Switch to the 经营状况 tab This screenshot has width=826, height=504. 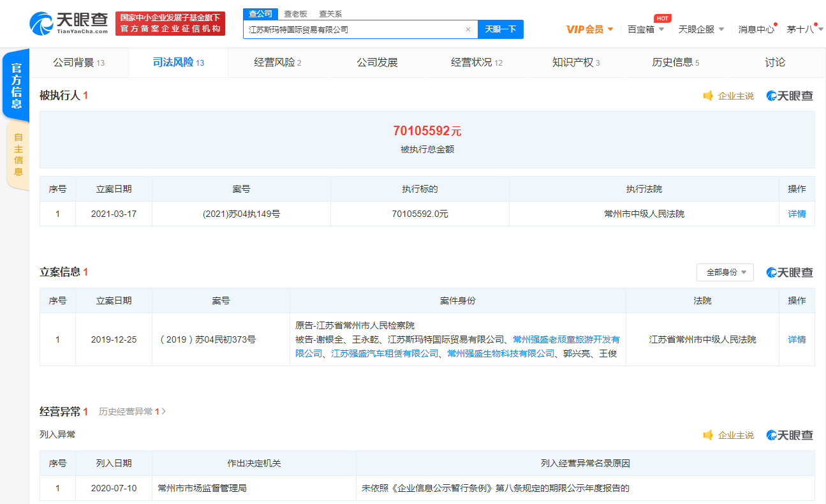pos(476,63)
